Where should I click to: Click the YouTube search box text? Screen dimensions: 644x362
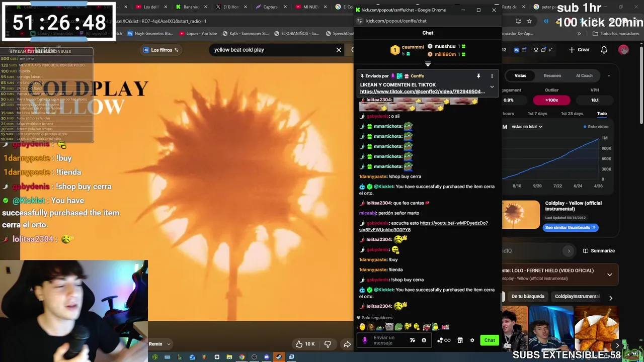click(x=239, y=50)
